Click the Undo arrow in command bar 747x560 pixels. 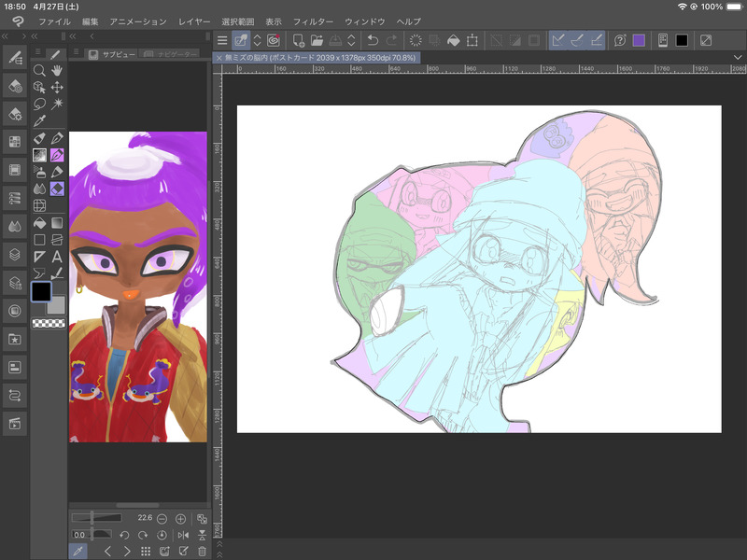point(373,40)
